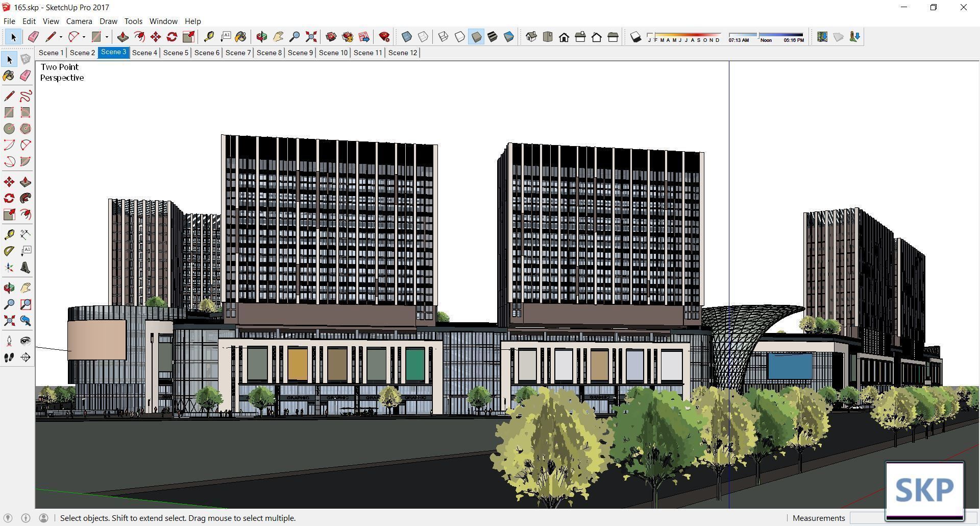Image resolution: width=980 pixels, height=526 pixels.
Task: Open Photo Textures person-arrow icon
Action: point(855,37)
